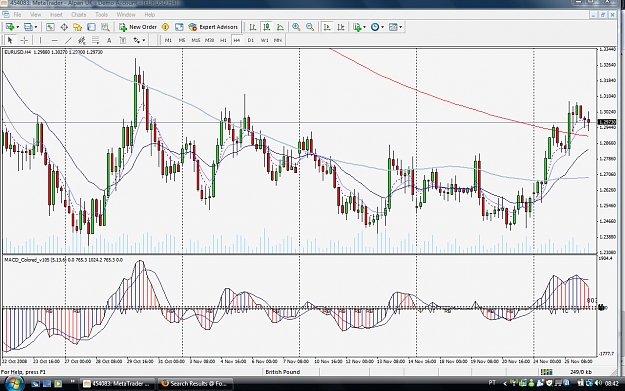
Task: Toggle the Data Window crosshair-circle icon
Action: (64, 27)
